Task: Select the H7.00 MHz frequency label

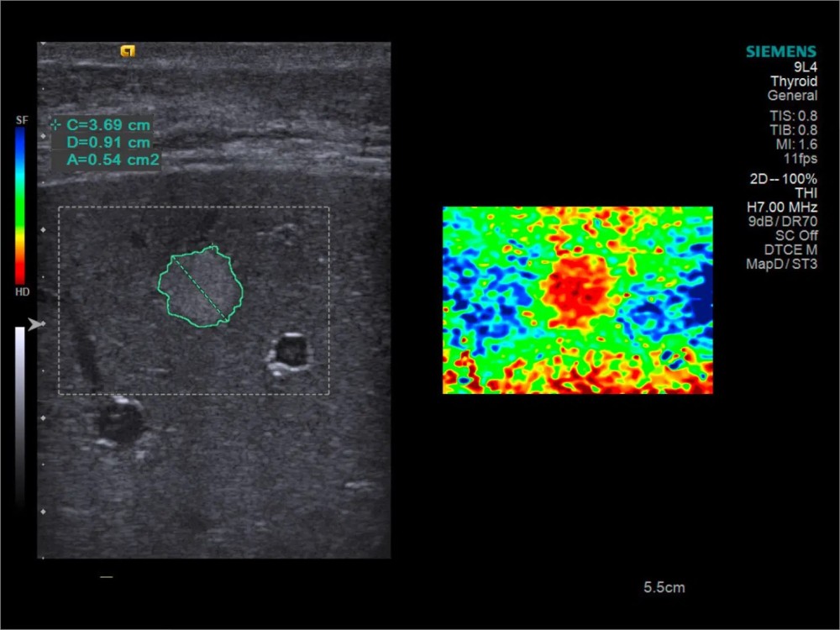Action: [781, 207]
